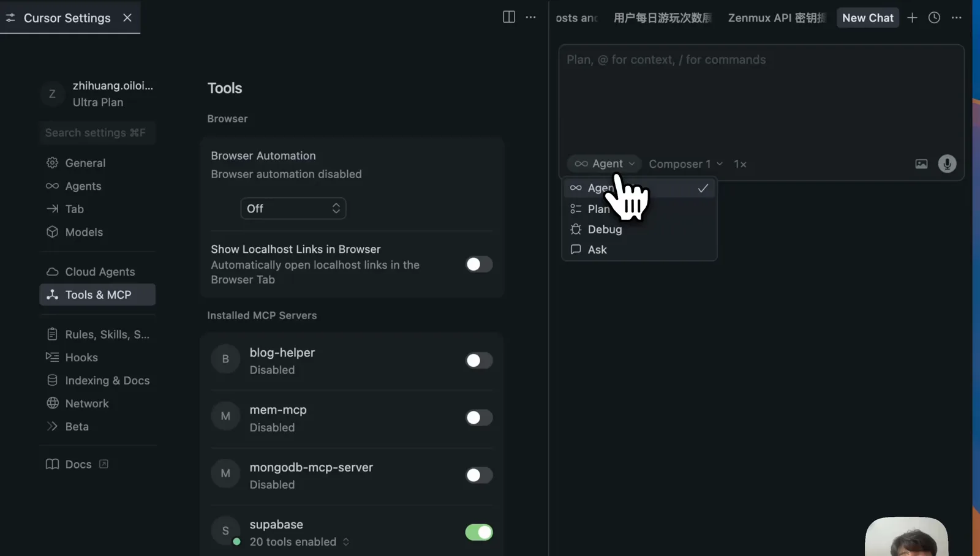Switch to the New Chat tab
This screenshot has width=980, height=556.
pyautogui.click(x=868, y=18)
